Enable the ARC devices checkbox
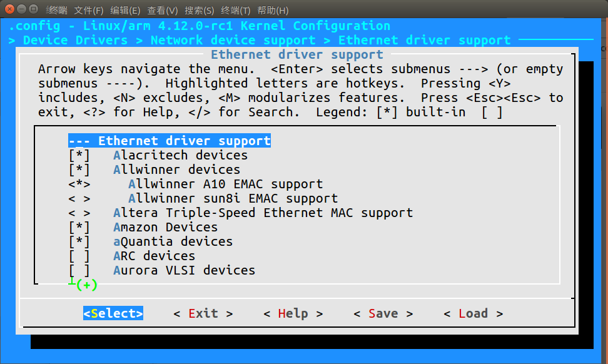 pos(79,256)
